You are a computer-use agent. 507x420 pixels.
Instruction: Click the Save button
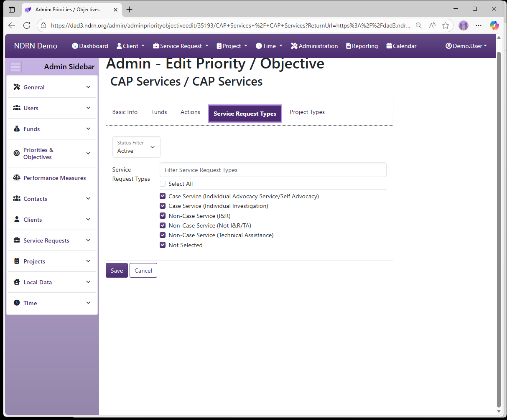coord(117,271)
